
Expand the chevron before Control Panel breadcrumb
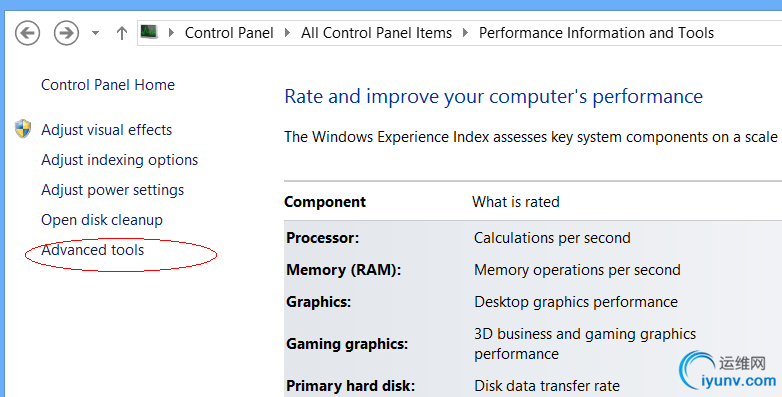coord(172,33)
